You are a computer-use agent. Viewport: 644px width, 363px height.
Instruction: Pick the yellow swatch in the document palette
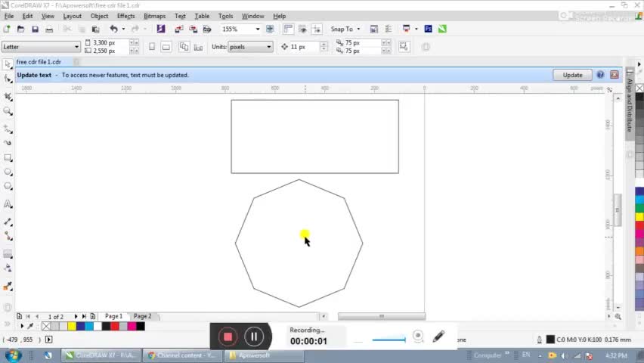[x=72, y=327]
